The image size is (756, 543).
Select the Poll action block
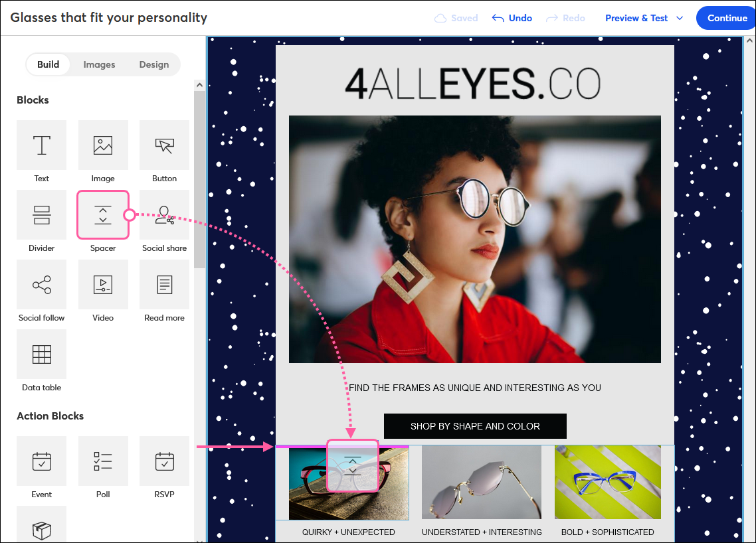click(x=103, y=461)
